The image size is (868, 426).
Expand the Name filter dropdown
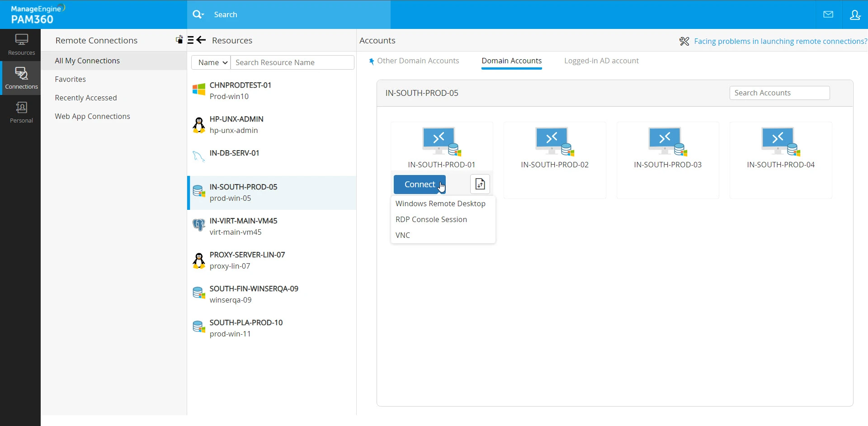click(211, 62)
